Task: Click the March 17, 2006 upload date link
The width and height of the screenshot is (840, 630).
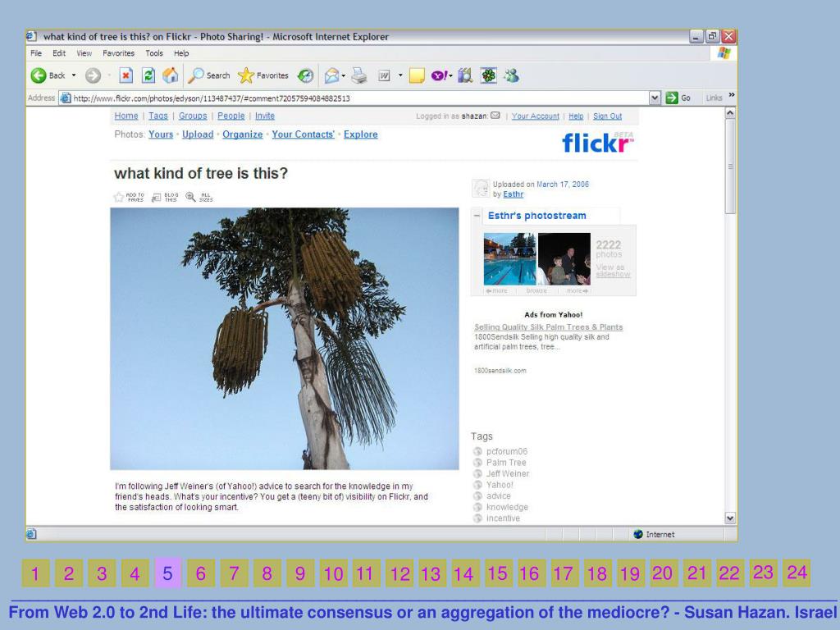Action: click(563, 185)
